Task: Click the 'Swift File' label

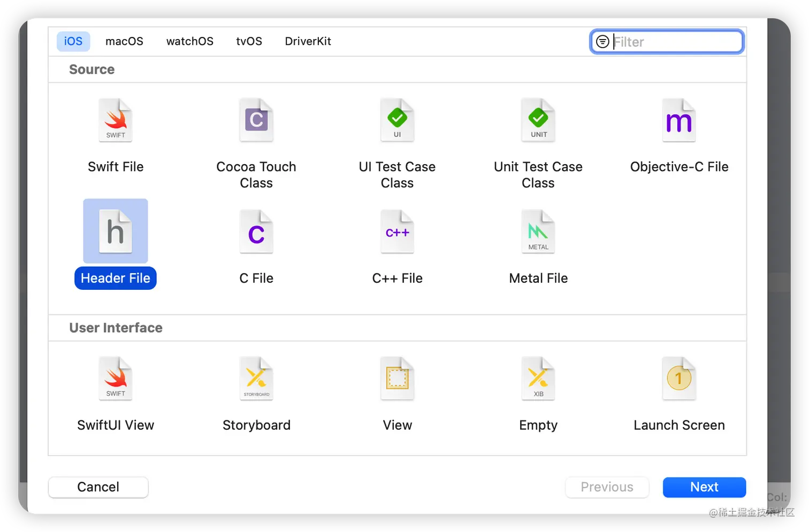Action: point(116,167)
